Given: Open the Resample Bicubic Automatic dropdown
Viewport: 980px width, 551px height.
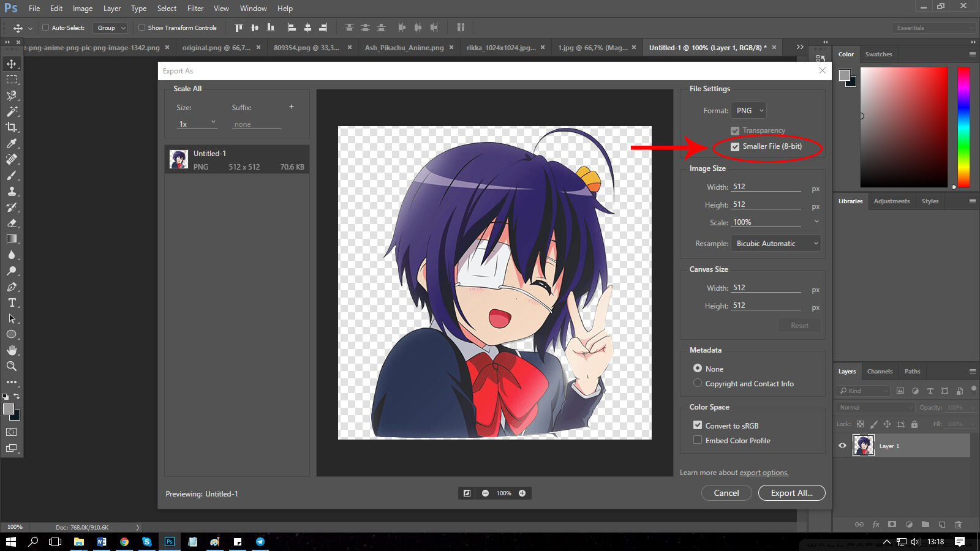Looking at the screenshot, I should [x=776, y=243].
